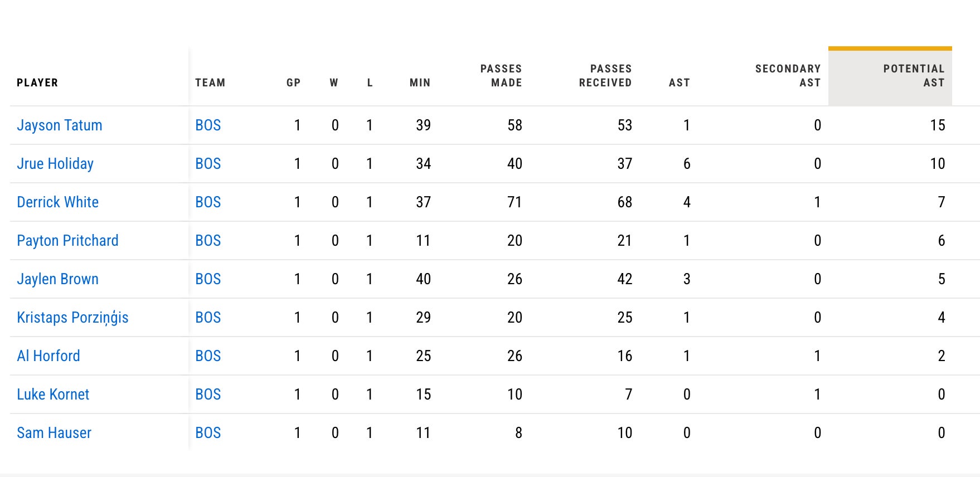
Task: Sort table by MIN column
Action: [420, 82]
